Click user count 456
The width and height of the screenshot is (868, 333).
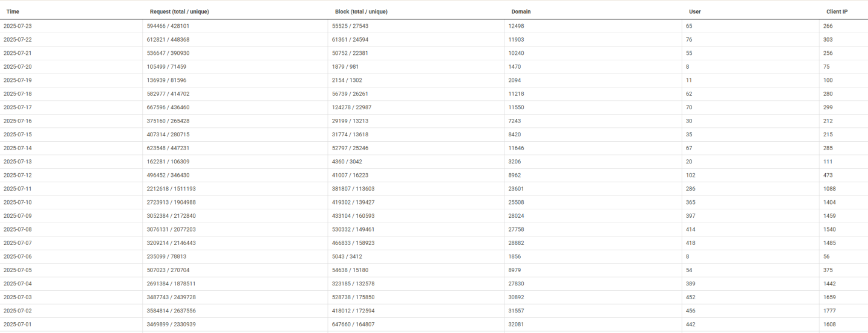click(690, 311)
